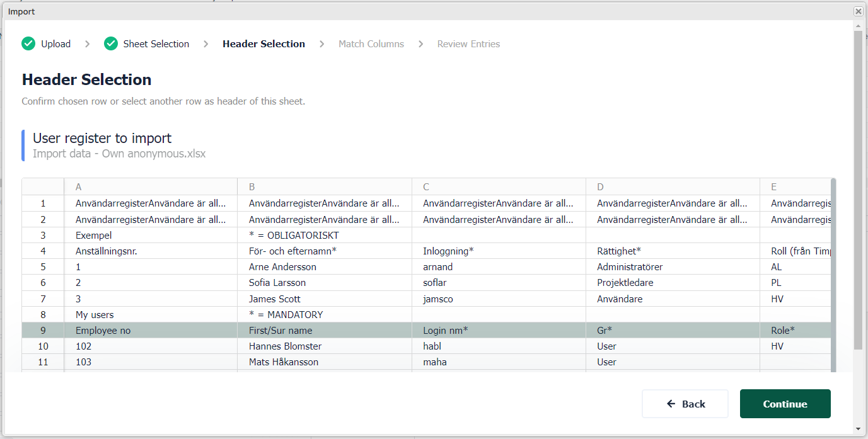Click the dialog scrollbar down arrow

point(858,428)
